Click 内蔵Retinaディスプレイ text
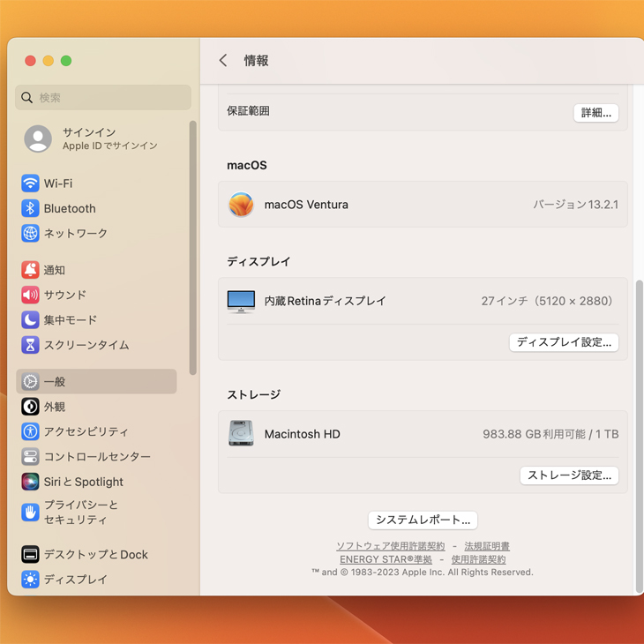644x644 pixels. click(x=325, y=301)
